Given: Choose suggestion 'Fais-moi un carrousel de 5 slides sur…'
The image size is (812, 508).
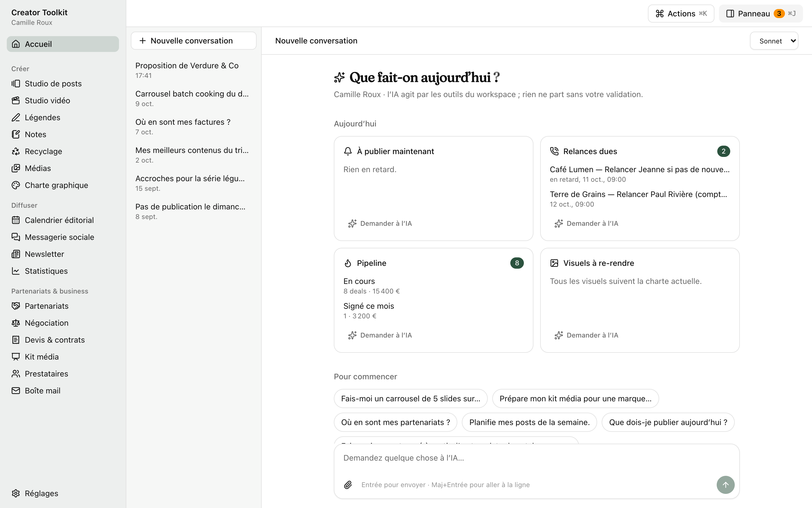Looking at the screenshot, I should [x=410, y=398].
